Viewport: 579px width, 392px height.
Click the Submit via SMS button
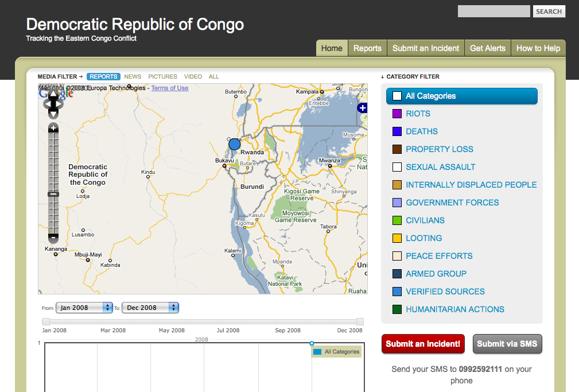pyautogui.click(x=507, y=344)
